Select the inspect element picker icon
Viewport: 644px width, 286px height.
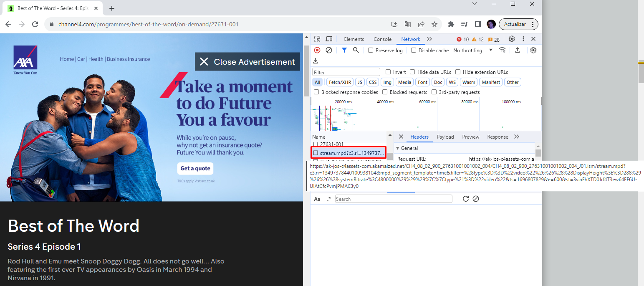point(317,39)
